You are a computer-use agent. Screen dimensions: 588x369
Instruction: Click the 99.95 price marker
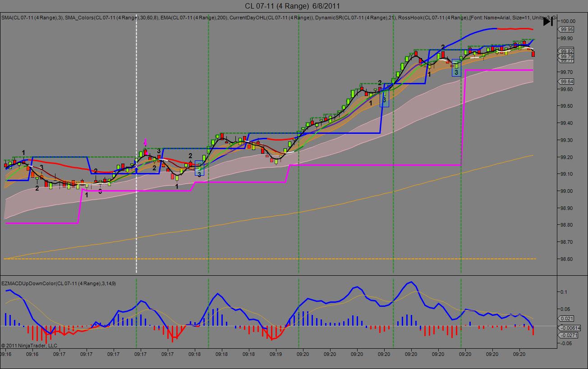[567, 29]
